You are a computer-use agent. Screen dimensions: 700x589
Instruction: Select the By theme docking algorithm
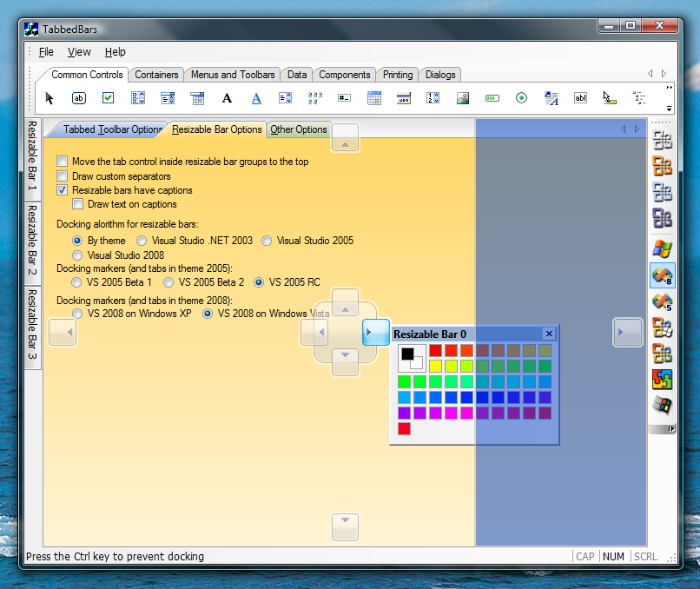[77, 241]
